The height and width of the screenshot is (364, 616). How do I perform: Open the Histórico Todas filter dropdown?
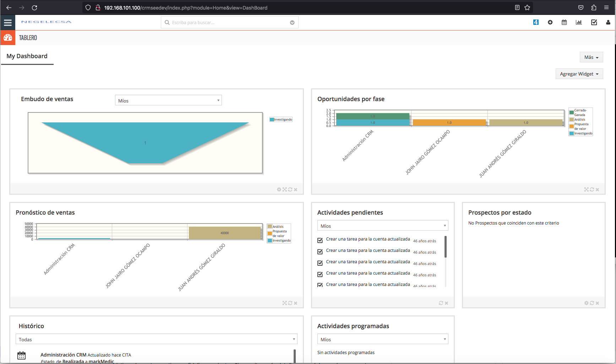(156, 339)
